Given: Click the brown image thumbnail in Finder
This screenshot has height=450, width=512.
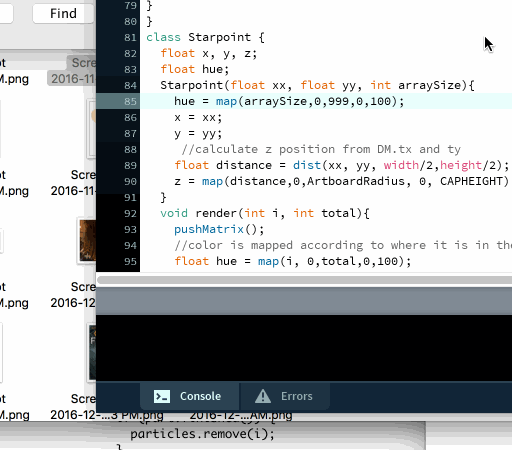Looking at the screenshot, I should (x=87, y=241).
